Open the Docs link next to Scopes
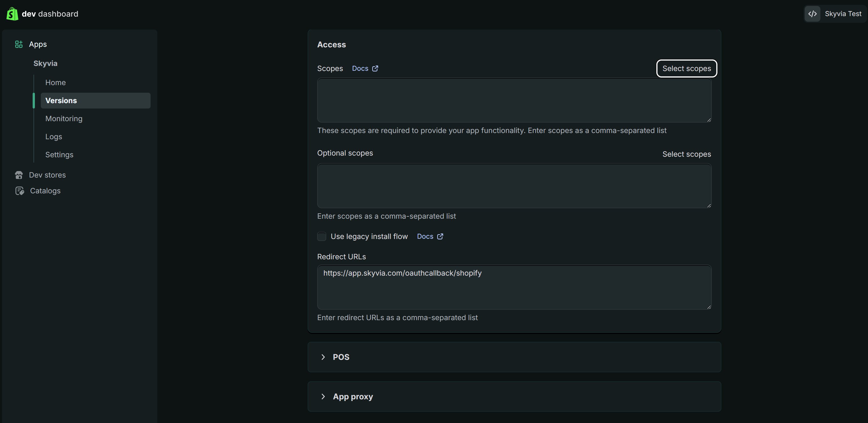Screen dimensions: 868x423 360,68
